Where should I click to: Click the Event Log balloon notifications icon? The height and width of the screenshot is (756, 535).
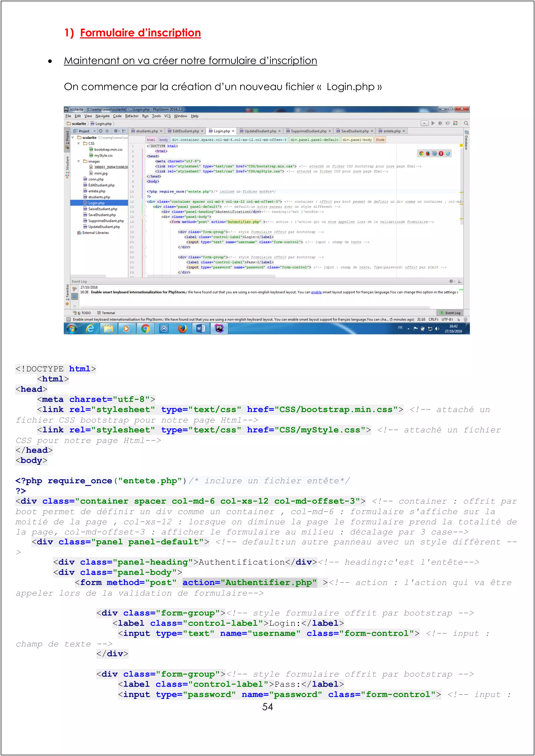coord(75,296)
